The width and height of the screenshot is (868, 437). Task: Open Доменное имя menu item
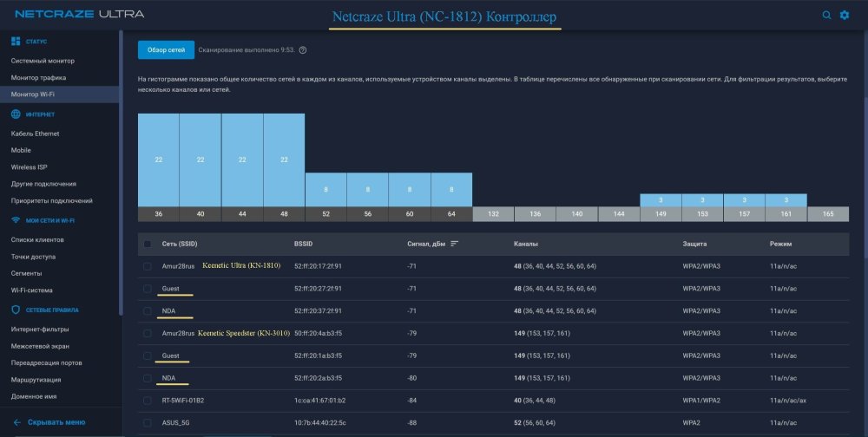click(34, 396)
